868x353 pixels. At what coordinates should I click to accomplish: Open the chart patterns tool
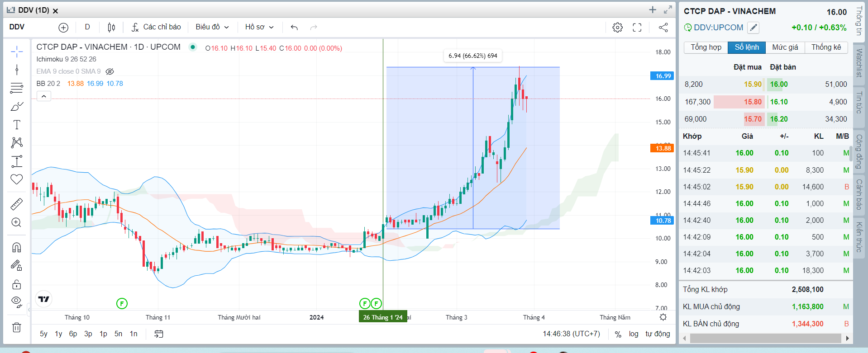point(17,142)
